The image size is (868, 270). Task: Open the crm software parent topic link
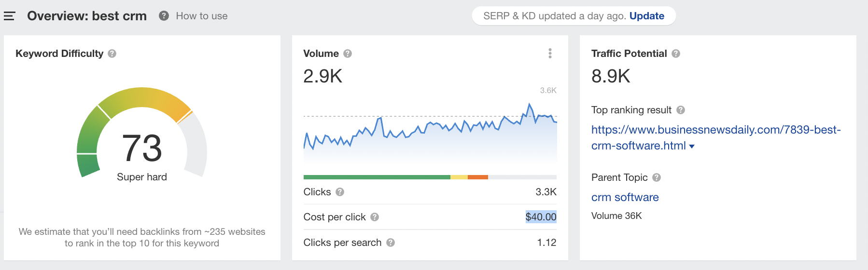pyautogui.click(x=625, y=197)
